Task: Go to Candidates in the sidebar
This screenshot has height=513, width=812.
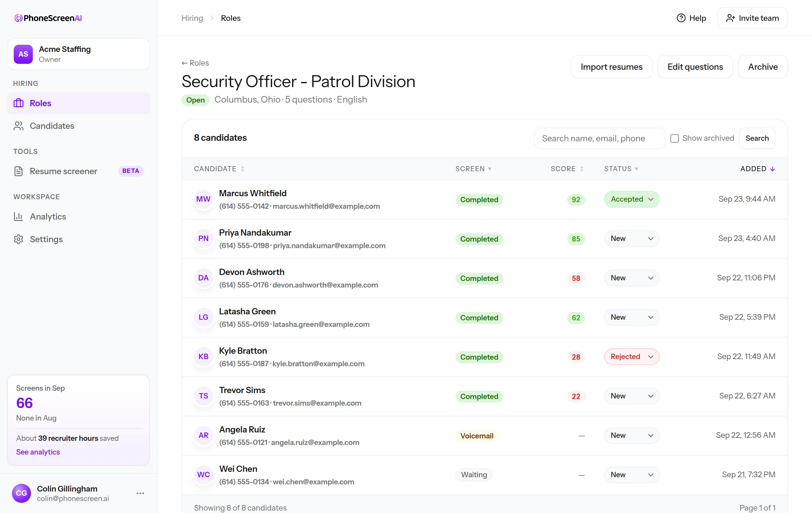Action: 78,126
